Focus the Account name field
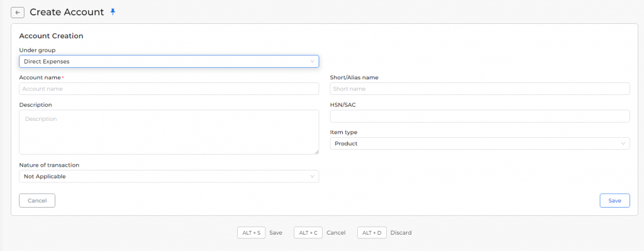 click(x=169, y=89)
